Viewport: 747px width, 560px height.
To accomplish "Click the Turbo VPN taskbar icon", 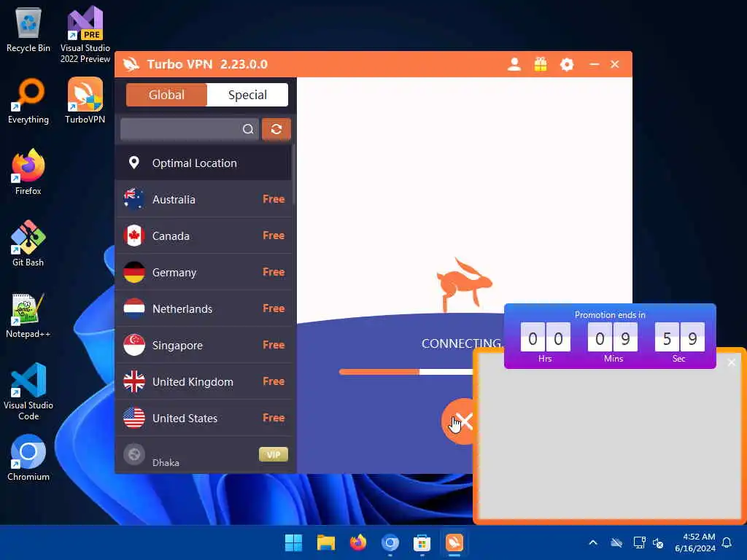I will pos(454,542).
